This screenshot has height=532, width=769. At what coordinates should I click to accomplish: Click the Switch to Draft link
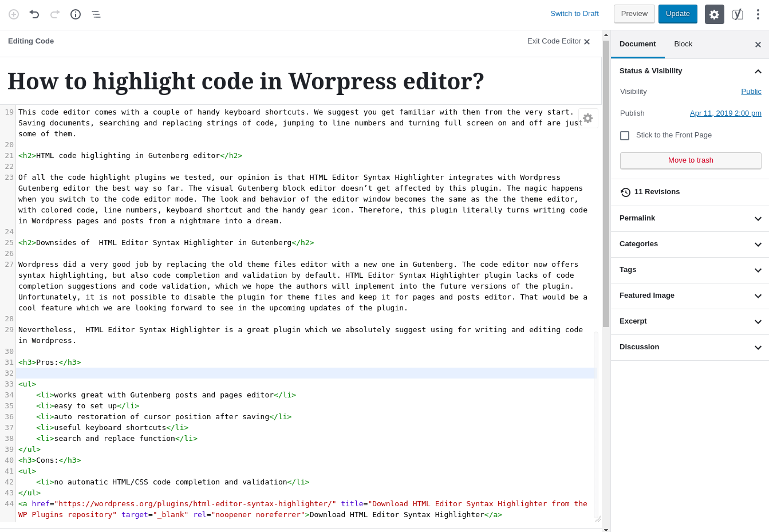(574, 13)
